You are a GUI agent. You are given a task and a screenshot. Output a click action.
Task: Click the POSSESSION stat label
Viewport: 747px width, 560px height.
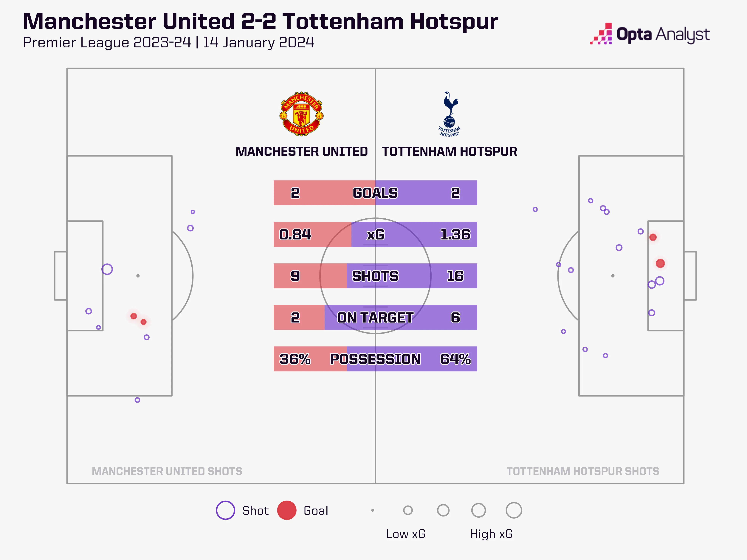pos(375,359)
